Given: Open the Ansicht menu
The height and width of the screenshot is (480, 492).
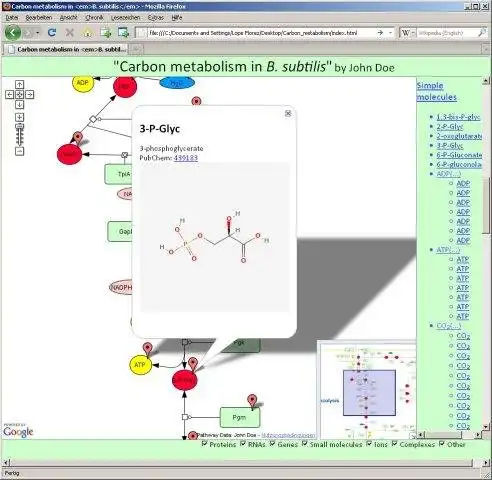Looking at the screenshot, I should 69,18.
